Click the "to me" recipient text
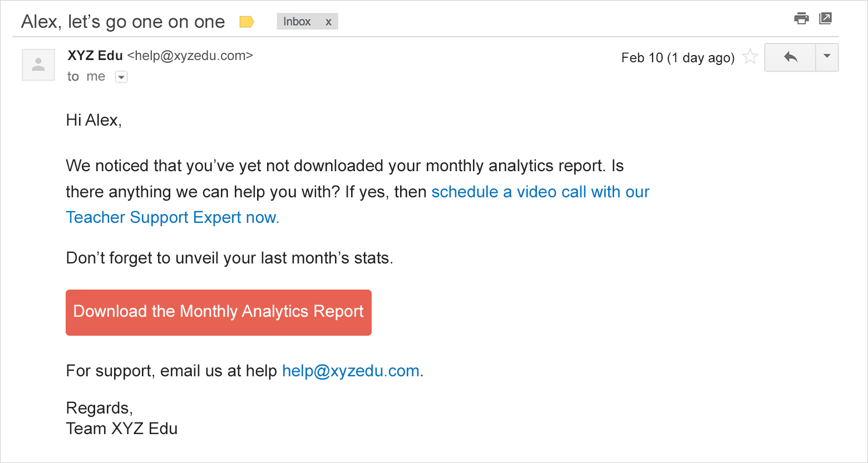 tap(86, 77)
